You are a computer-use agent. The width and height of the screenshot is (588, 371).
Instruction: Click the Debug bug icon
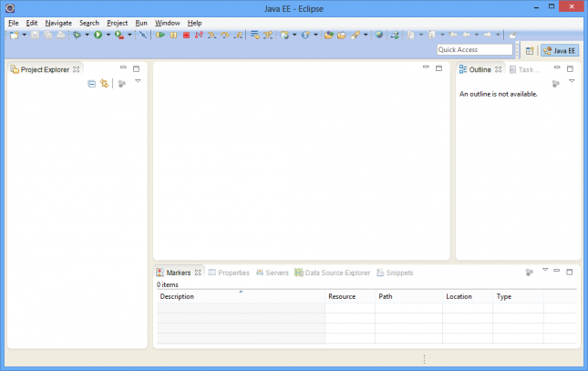[x=77, y=36]
